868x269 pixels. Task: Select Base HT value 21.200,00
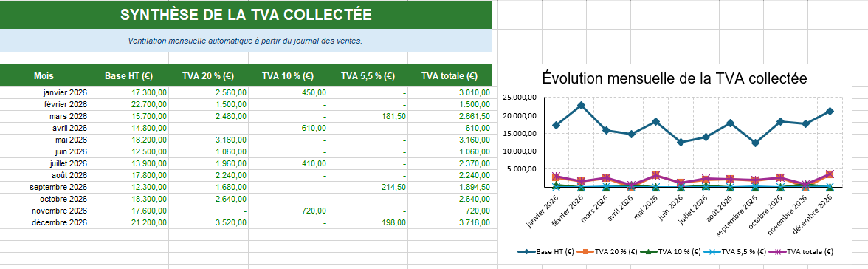coord(128,222)
